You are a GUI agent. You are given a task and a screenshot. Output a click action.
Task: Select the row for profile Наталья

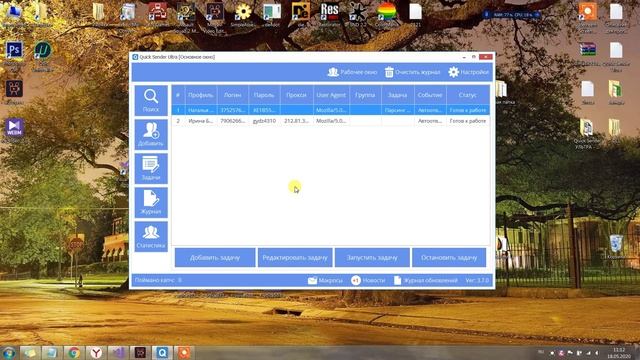pyautogui.click(x=331, y=110)
